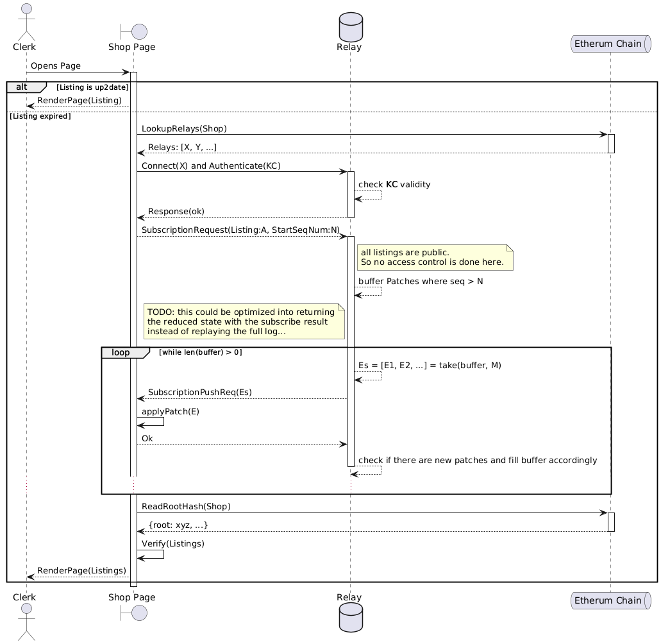
Task: Click the Etherum Chain queue box at bottom
Action: click(x=611, y=600)
